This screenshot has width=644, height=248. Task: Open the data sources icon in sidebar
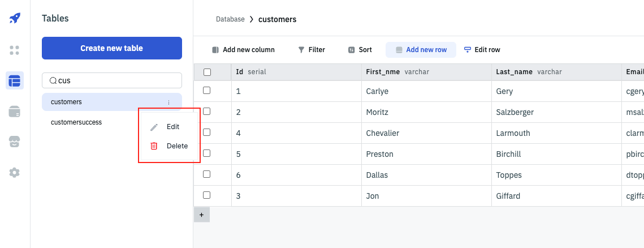coord(15,112)
